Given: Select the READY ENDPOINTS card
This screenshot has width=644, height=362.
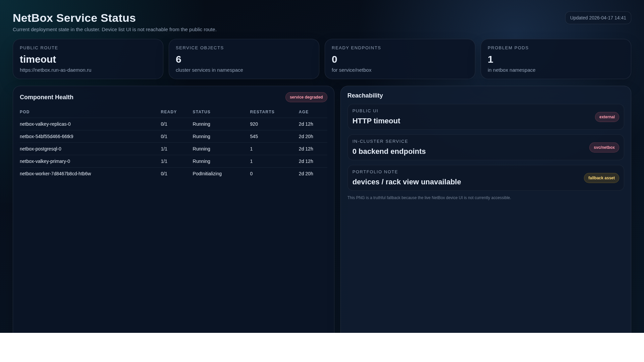Looking at the screenshot, I should pyautogui.click(x=400, y=59).
